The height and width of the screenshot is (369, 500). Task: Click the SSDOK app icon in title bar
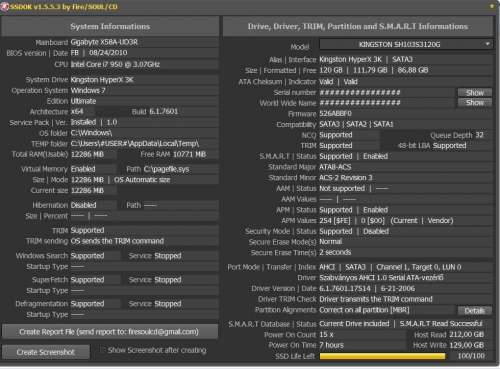4,7
